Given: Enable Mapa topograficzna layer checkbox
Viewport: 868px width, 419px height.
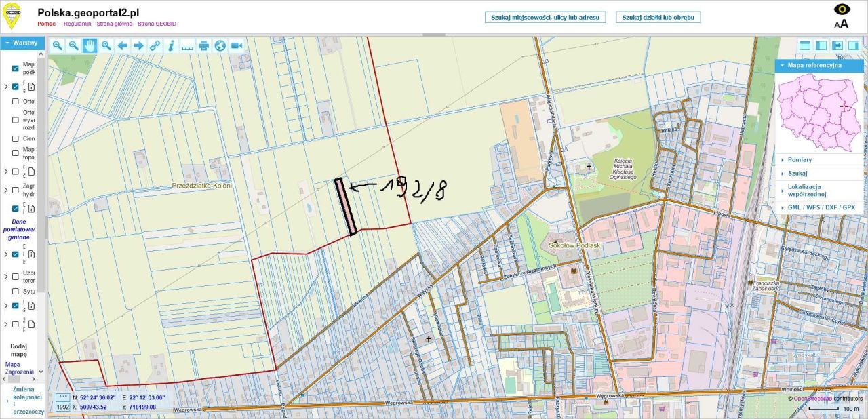Looking at the screenshot, I should (x=16, y=153).
